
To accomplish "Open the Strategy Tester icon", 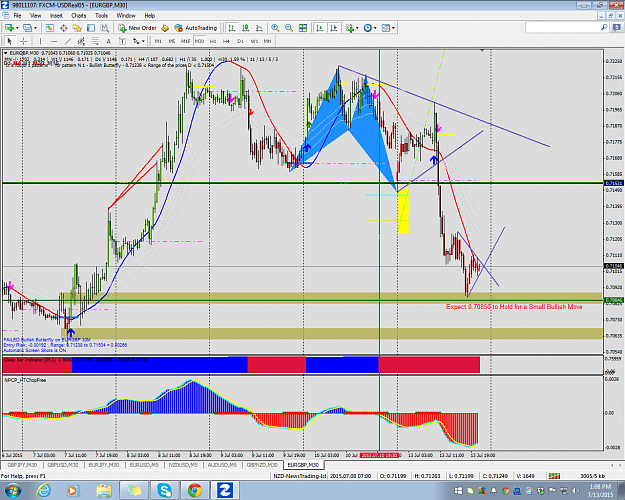I will point(104,28).
